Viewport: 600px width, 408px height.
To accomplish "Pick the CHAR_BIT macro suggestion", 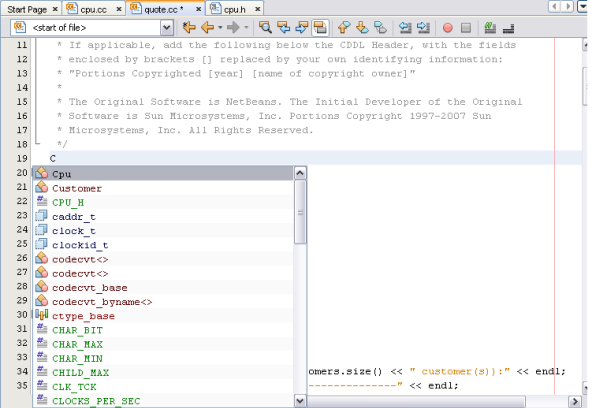I will [78, 329].
